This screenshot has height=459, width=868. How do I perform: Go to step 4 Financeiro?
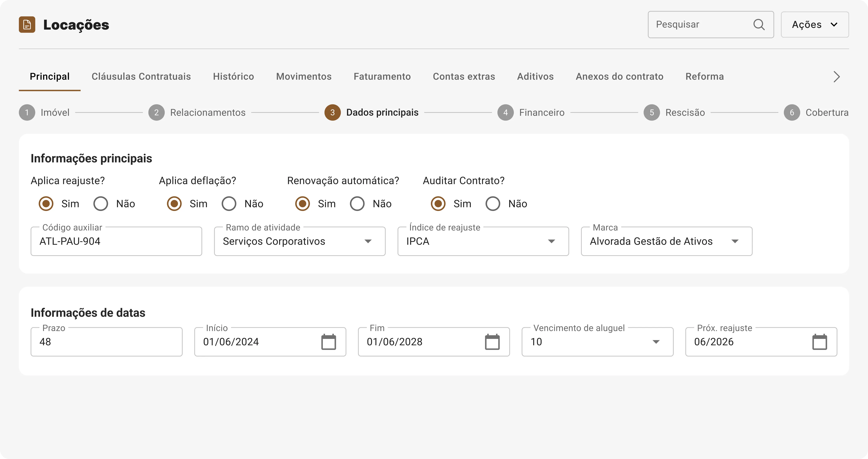[x=531, y=112]
